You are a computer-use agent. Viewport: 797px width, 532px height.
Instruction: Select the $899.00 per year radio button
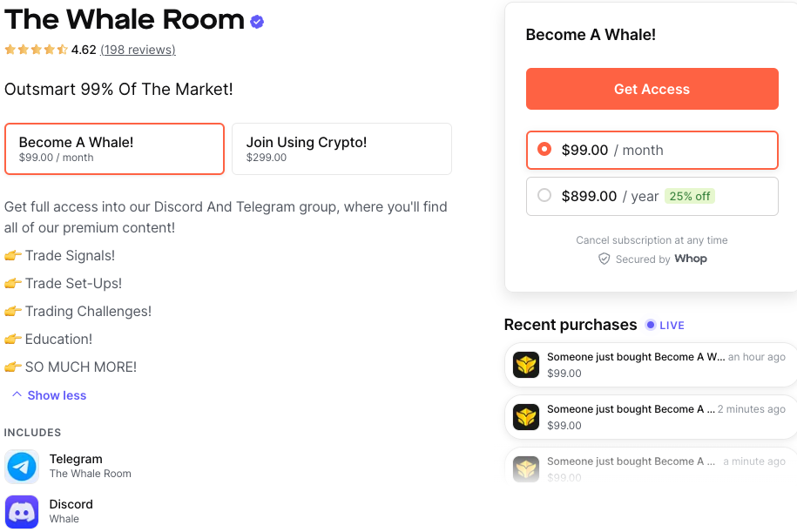[544, 196]
